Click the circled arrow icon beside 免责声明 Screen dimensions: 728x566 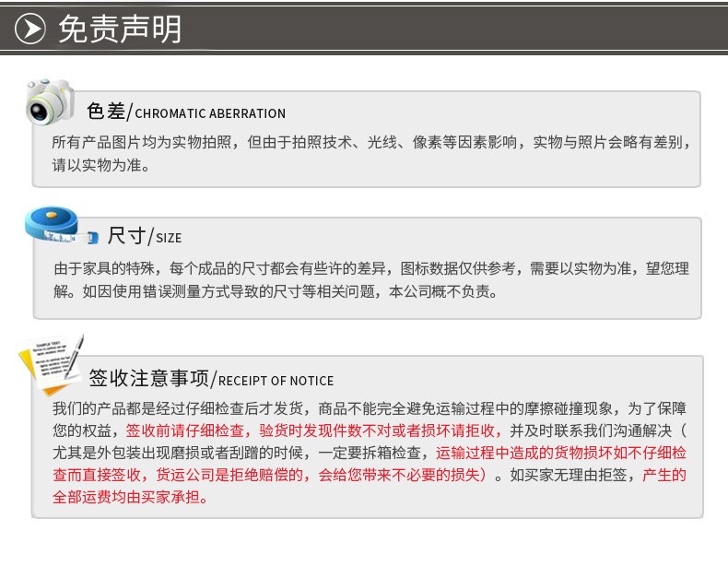coord(30,29)
